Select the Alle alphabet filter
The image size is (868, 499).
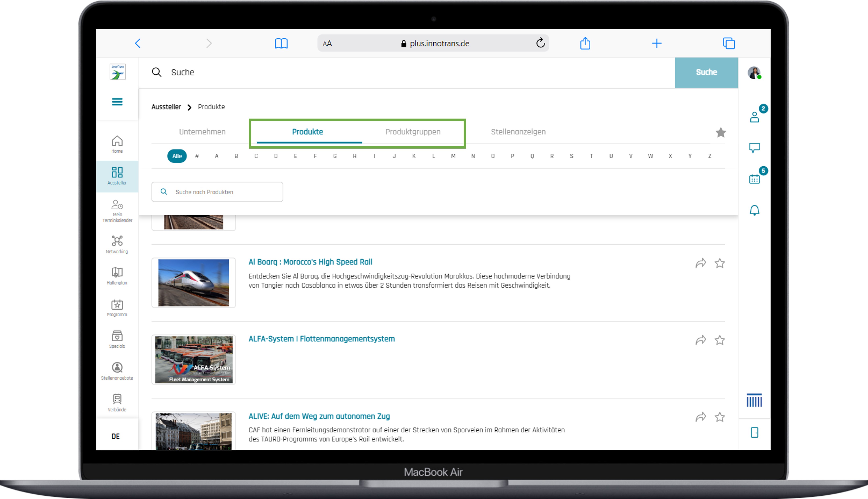(x=177, y=156)
